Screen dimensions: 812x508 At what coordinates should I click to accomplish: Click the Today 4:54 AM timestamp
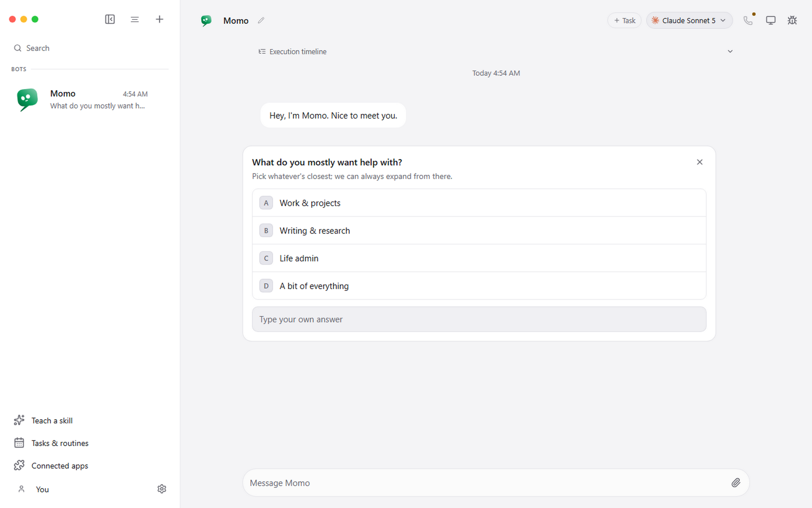[x=496, y=73]
